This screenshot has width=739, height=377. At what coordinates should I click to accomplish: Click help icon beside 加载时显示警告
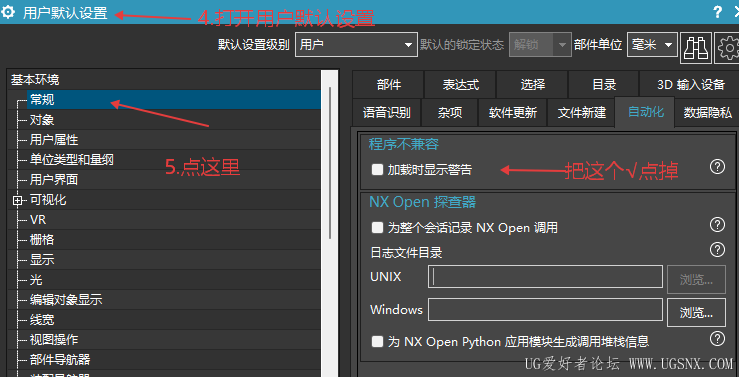click(x=717, y=167)
